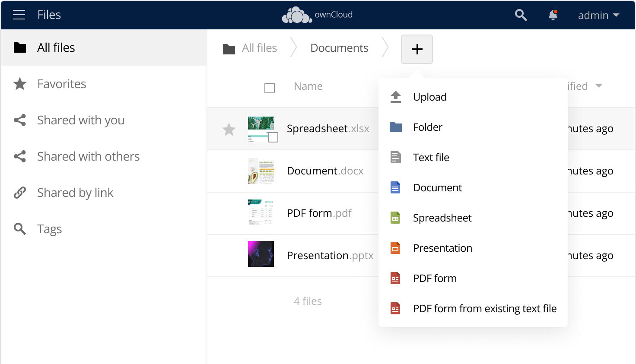Screen dimensions: 636x364
Task: Click the Modified column sort arrow
Action: tap(599, 86)
